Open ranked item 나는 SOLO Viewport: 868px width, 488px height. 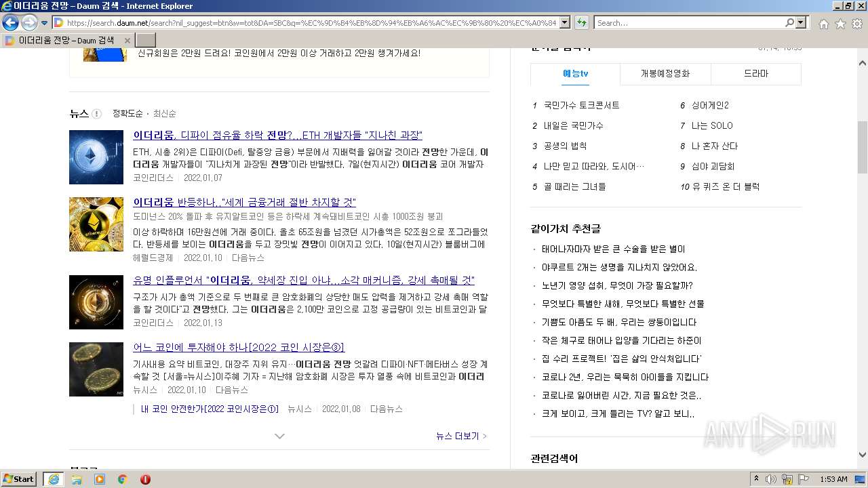tap(712, 126)
